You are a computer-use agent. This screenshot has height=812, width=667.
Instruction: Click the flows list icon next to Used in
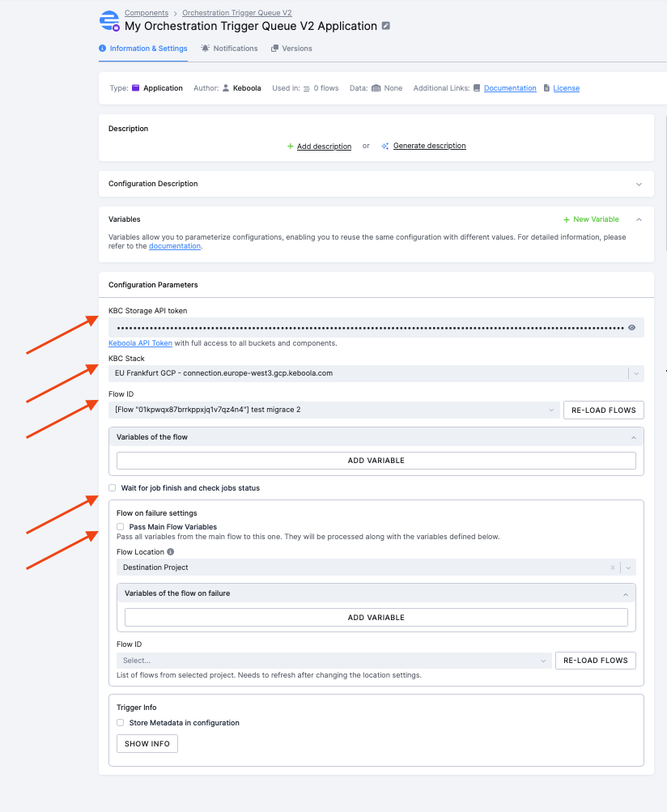pos(307,88)
